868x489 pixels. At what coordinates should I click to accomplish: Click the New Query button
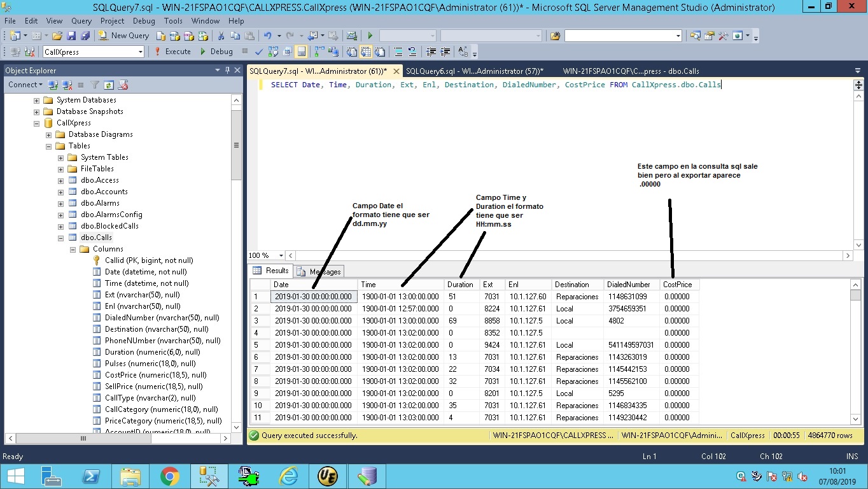(123, 36)
